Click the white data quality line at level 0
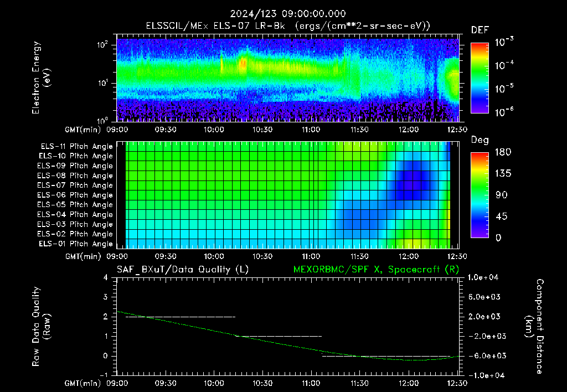 coord(386,356)
